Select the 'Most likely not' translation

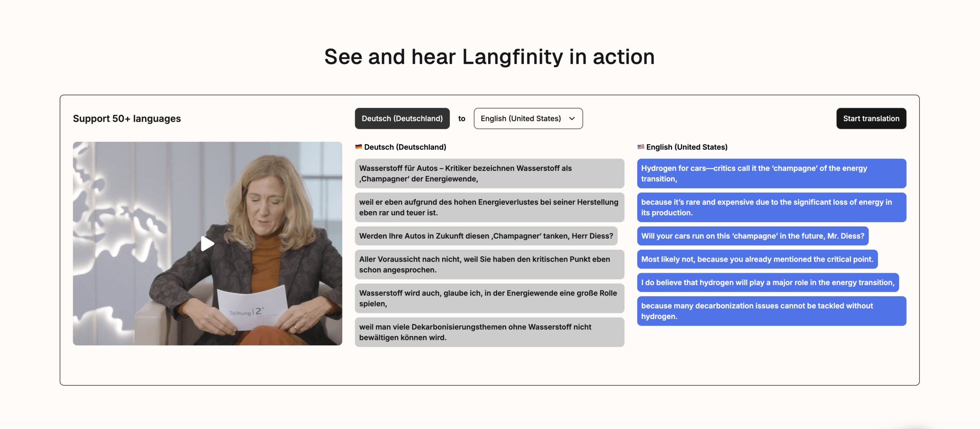tap(757, 259)
